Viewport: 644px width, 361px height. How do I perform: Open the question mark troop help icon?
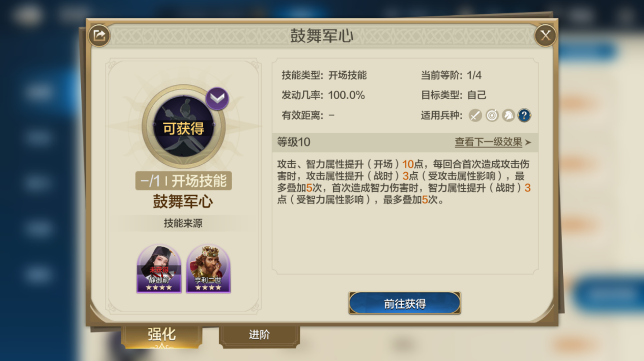click(524, 115)
